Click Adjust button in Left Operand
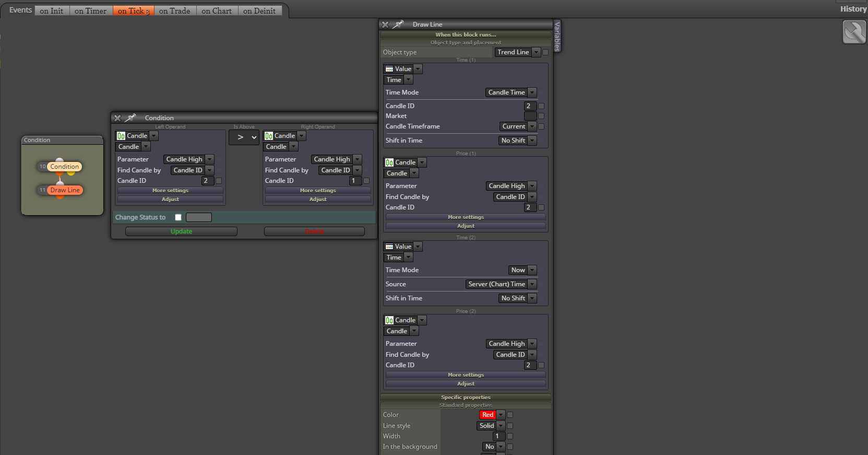Image resolution: width=868 pixels, height=455 pixels. (x=170, y=200)
